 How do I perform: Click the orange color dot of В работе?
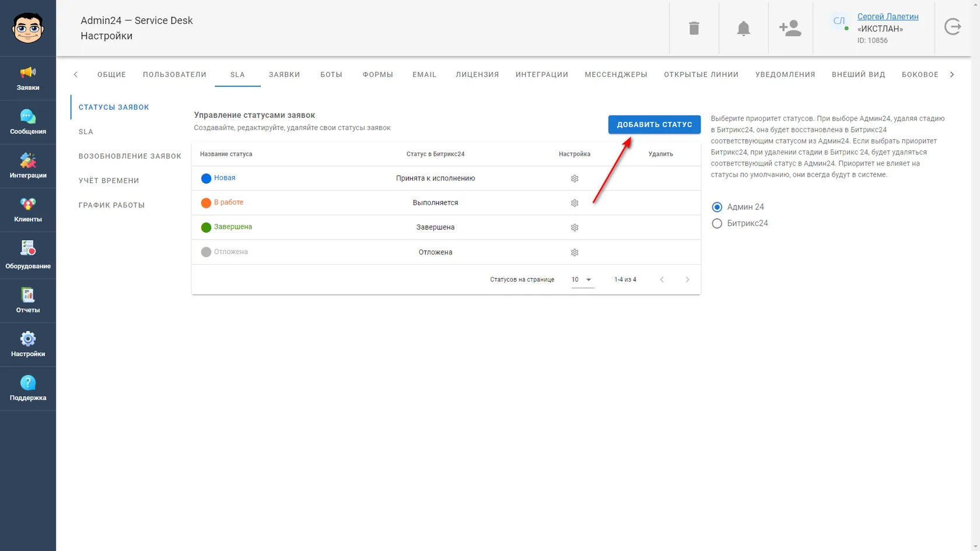click(x=206, y=203)
